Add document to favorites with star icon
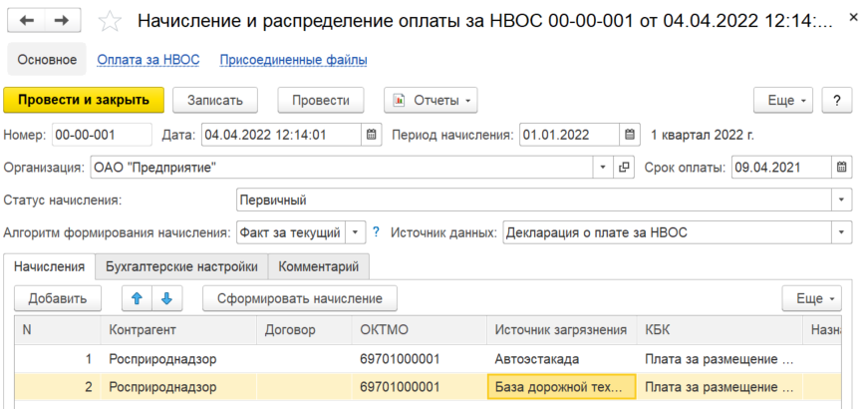 [110, 22]
